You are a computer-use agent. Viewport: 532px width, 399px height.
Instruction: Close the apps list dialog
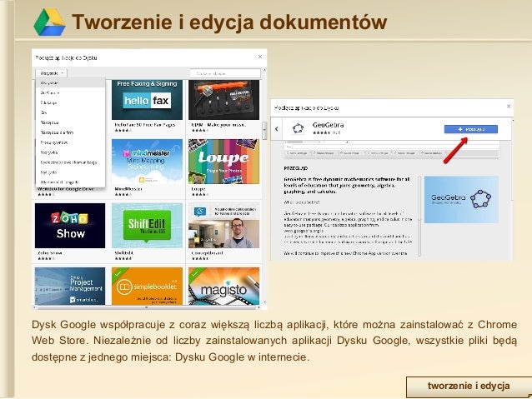(x=260, y=57)
